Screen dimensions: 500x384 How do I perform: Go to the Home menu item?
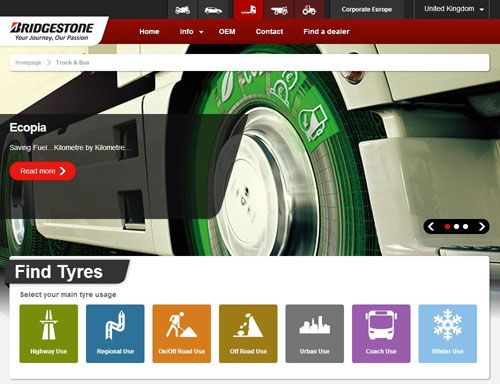pyautogui.click(x=149, y=32)
